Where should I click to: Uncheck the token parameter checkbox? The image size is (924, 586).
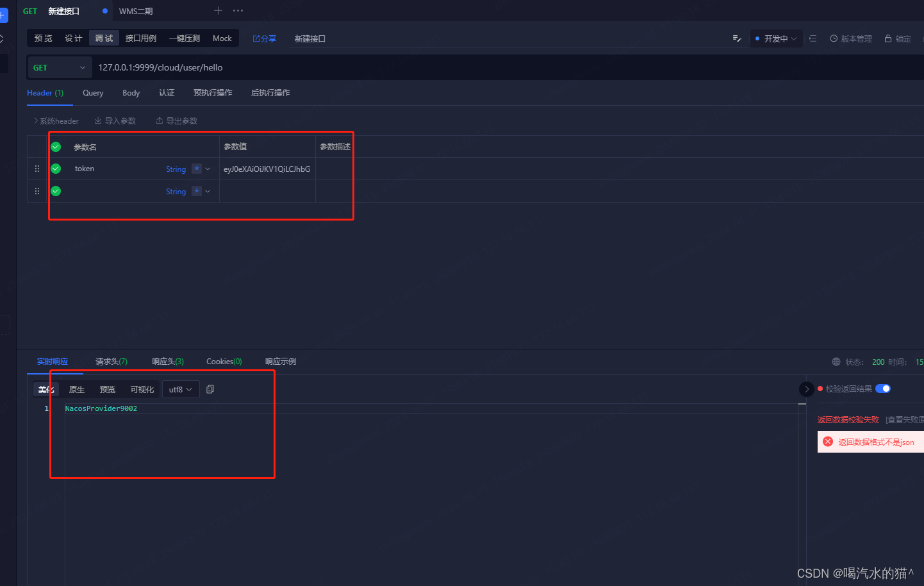(56, 169)
